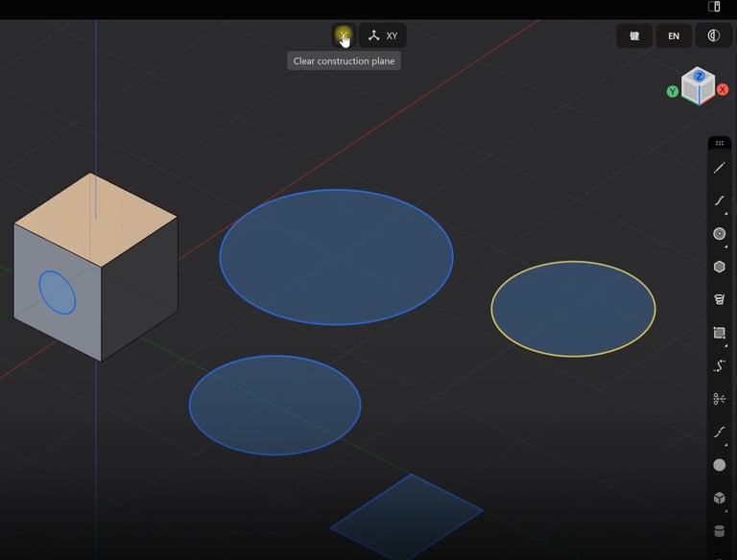This screenshot has height=560, width=737.
Task: Expand the Box tool variants arrow
Action: [725, 511]
